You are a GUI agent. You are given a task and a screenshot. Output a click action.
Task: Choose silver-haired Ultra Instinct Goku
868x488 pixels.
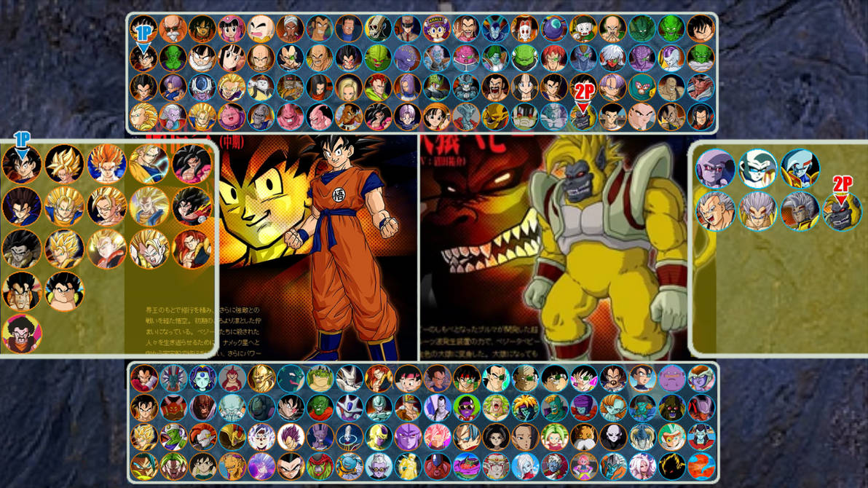pos(261,437)
